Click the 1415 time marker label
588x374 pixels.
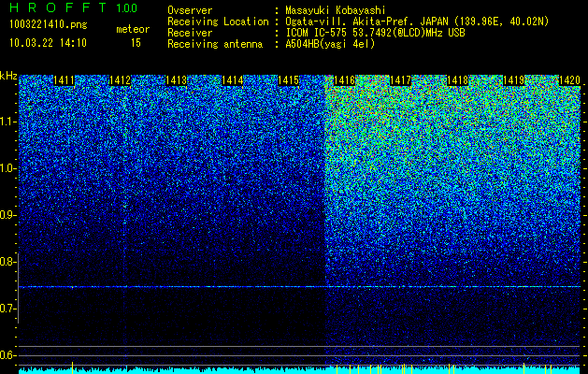tap(289, 80)
